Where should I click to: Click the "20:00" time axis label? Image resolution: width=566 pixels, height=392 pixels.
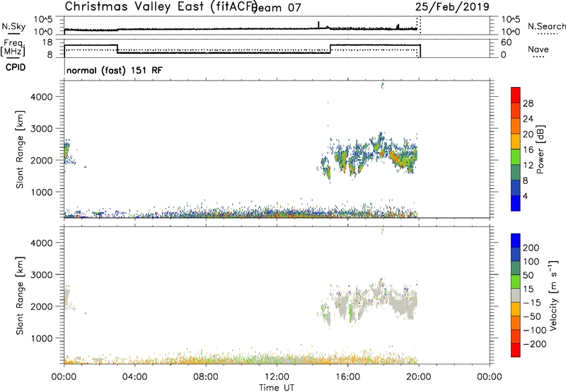click(419, 377)
